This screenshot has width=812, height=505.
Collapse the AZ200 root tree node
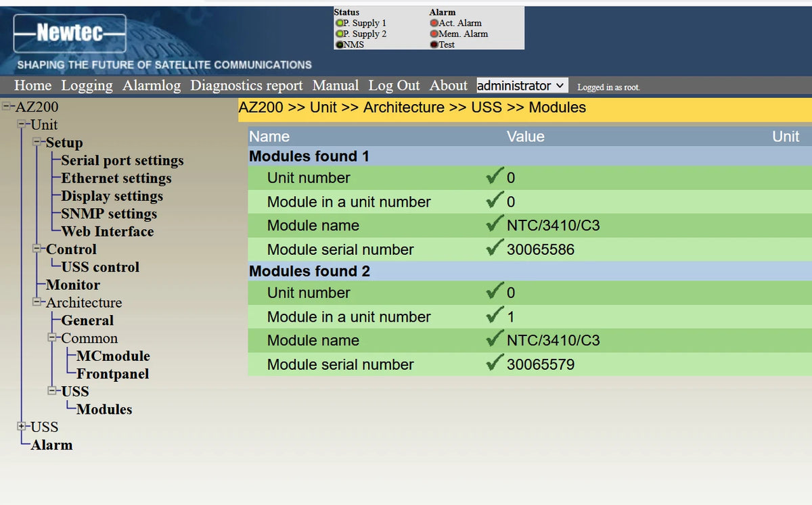[7, 107]
